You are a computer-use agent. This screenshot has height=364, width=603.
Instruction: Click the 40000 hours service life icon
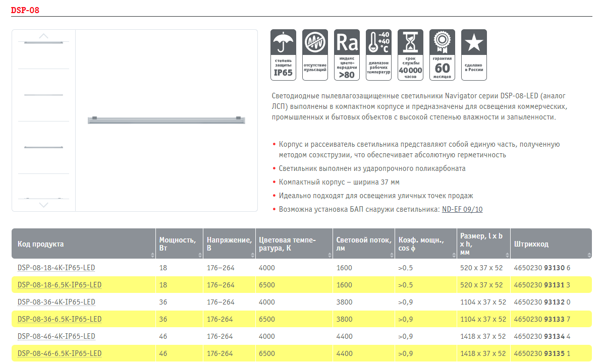(x=410, y=55)
